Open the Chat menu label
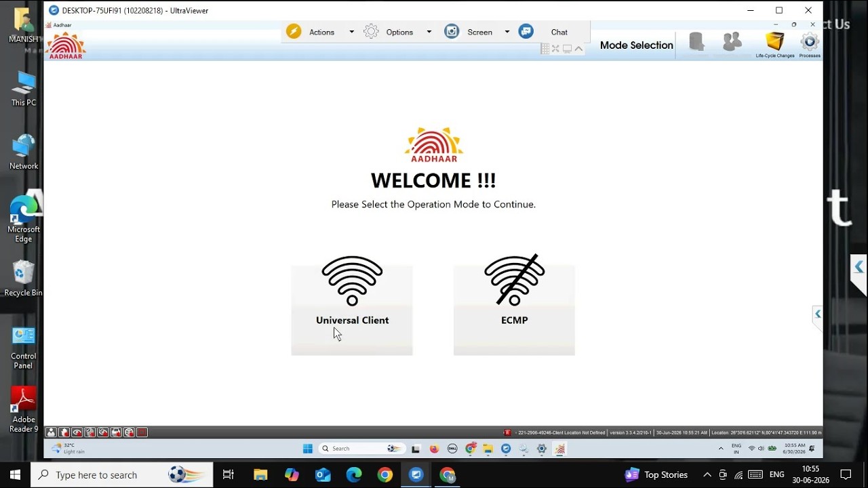The height and width of the screenshot is (488, 868). pos(559,32)
